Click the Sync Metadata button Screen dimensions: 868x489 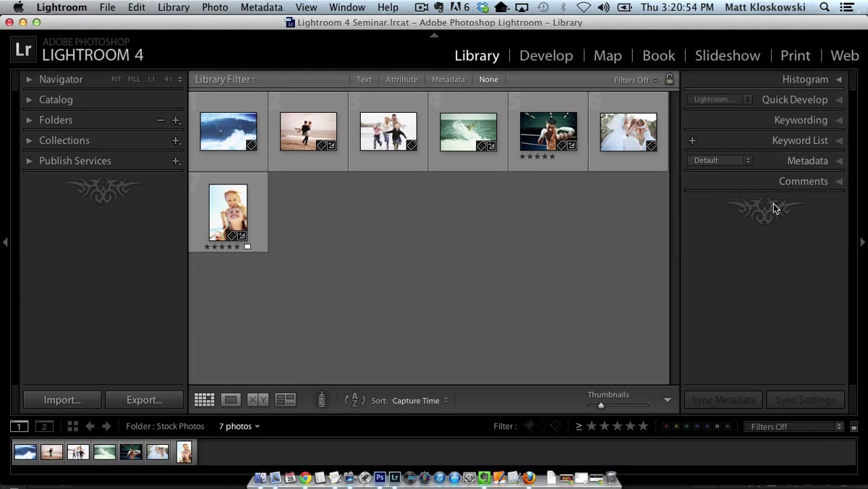723,400
